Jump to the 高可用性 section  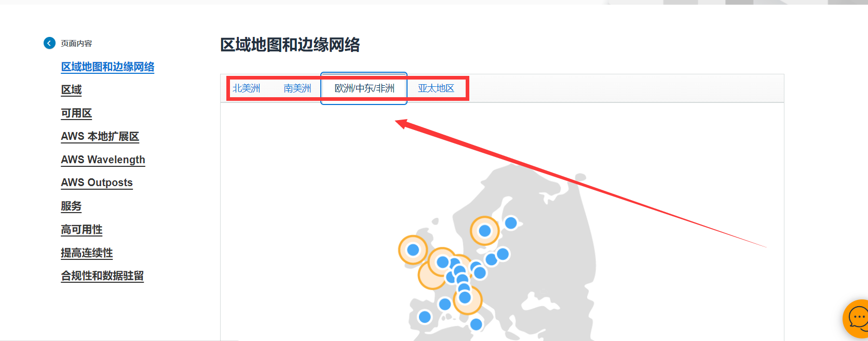pos(82,230)
